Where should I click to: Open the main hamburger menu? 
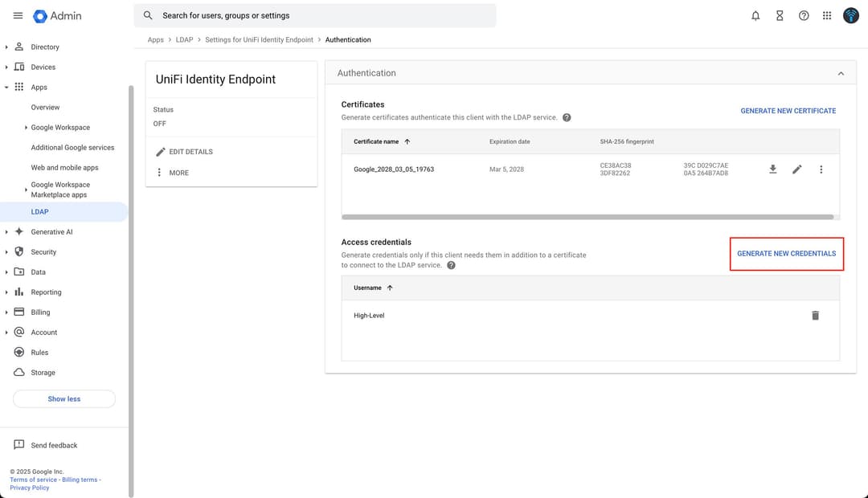[x=18, y=15]
